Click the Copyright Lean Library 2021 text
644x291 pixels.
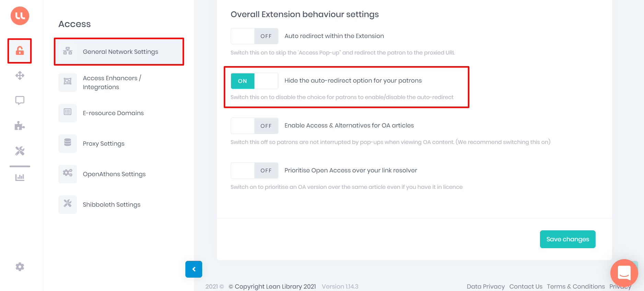point(272,287)
